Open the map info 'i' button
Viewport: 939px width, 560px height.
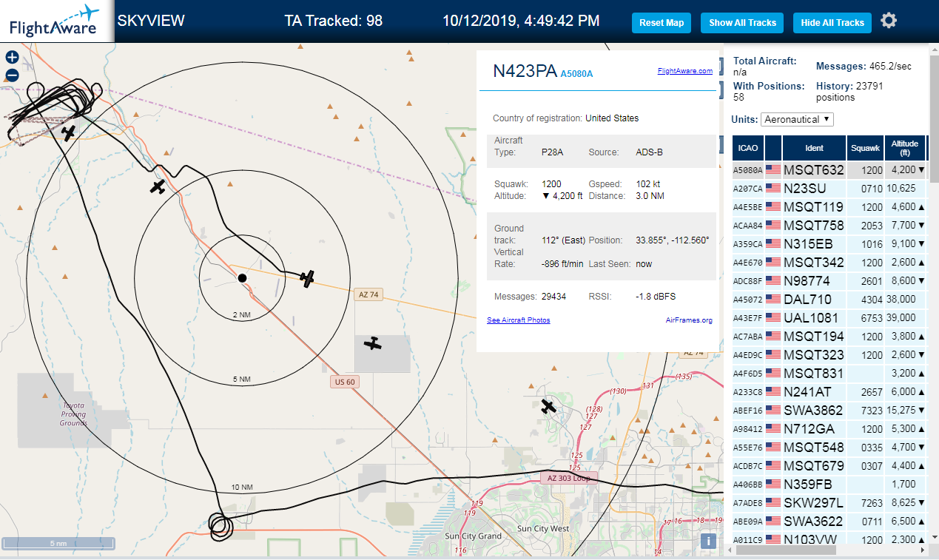pos(709,541)
